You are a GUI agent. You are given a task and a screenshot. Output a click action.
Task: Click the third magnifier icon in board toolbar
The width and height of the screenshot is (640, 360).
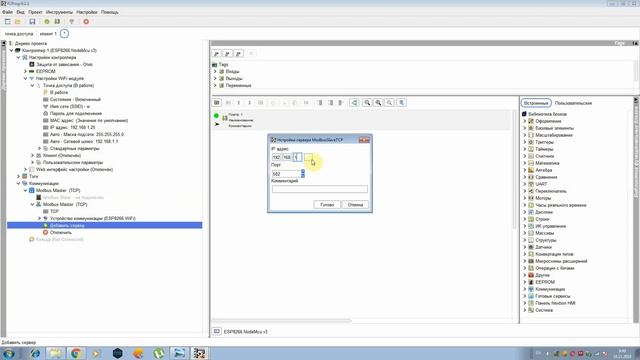click(x=390, y=103)
